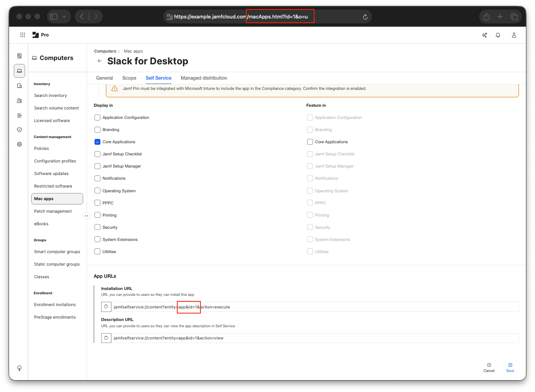Click the Description URL text field
The width and height of the screenshot is (535, 392).
click(315, 338)
